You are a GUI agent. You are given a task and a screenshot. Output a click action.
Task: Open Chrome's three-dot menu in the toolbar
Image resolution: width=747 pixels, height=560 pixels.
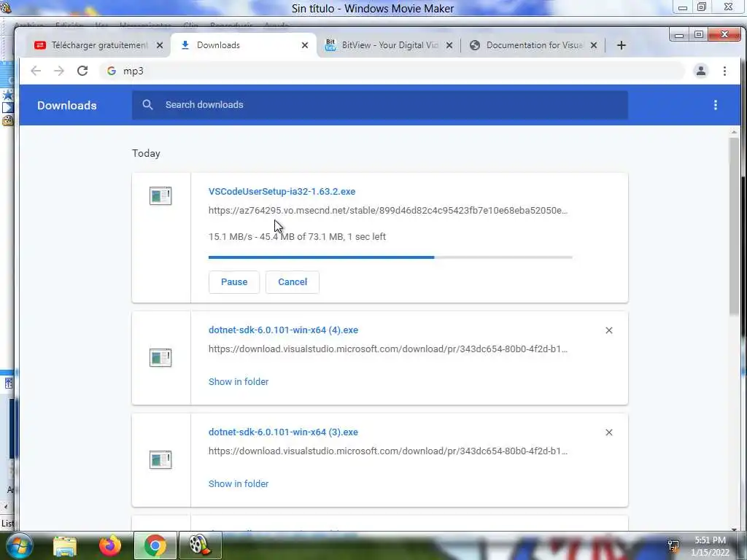(724, 71)
